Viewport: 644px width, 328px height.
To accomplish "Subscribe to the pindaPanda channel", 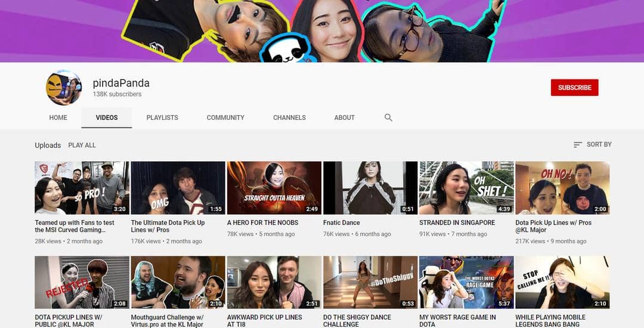I will point(574,88).
